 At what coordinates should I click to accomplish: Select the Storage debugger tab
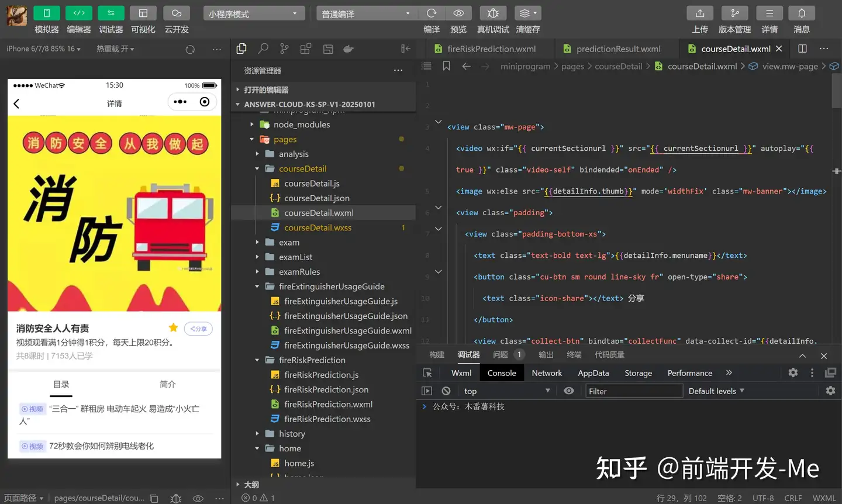(x=638, y=373)
